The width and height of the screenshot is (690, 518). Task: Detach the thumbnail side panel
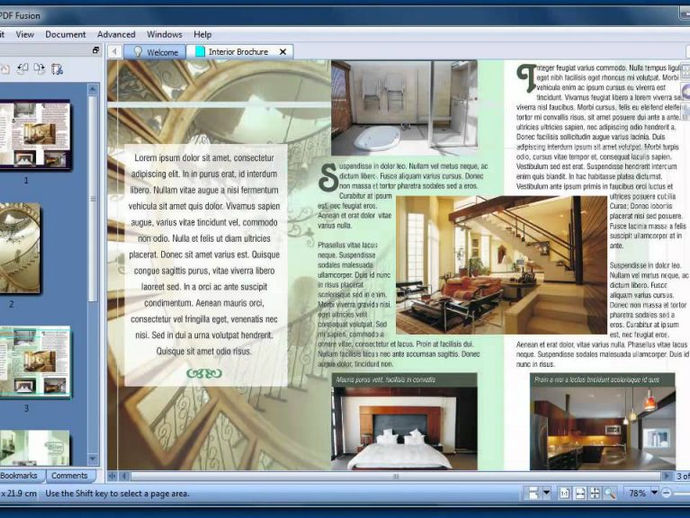point(95,50)
